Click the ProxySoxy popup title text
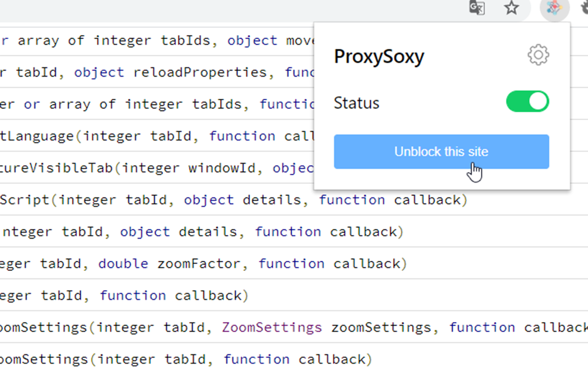The image size is (588, 368). click(379, 57)
